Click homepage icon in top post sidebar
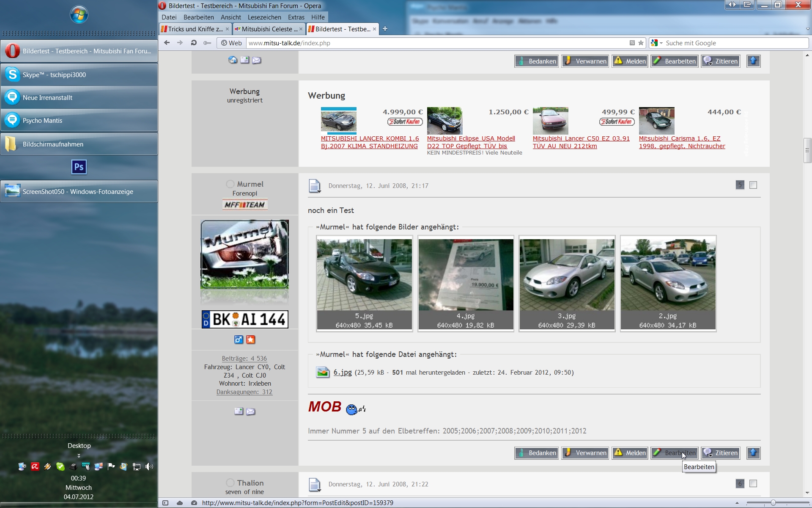 tap(233, 60)
